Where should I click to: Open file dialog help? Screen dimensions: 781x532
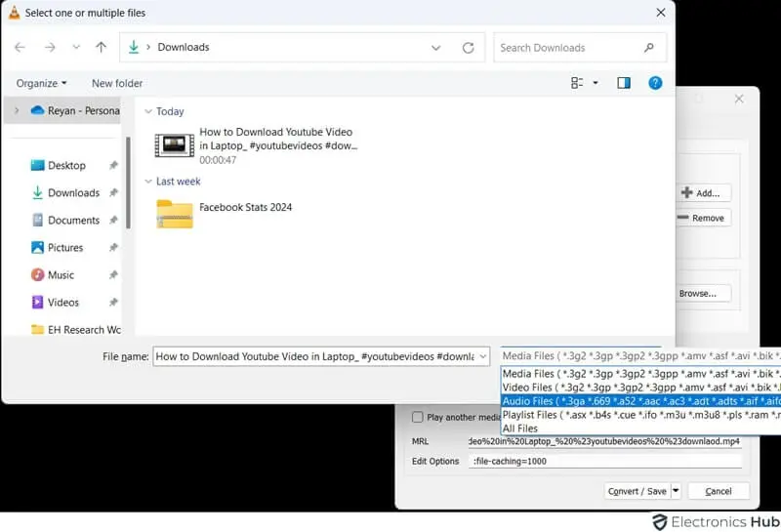click(x=655, y=83)
